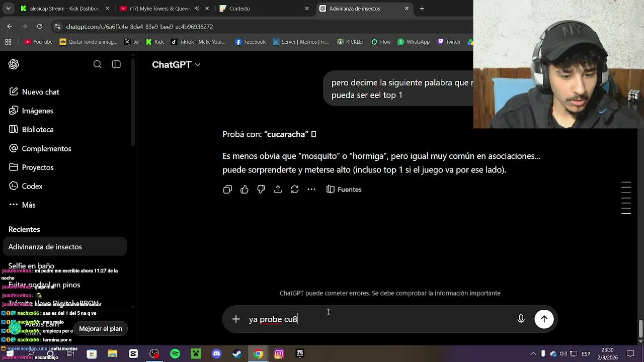Viewport: 644px width, 362px height.
Task: Open YouTube bookmark
Action: point(39,42)
